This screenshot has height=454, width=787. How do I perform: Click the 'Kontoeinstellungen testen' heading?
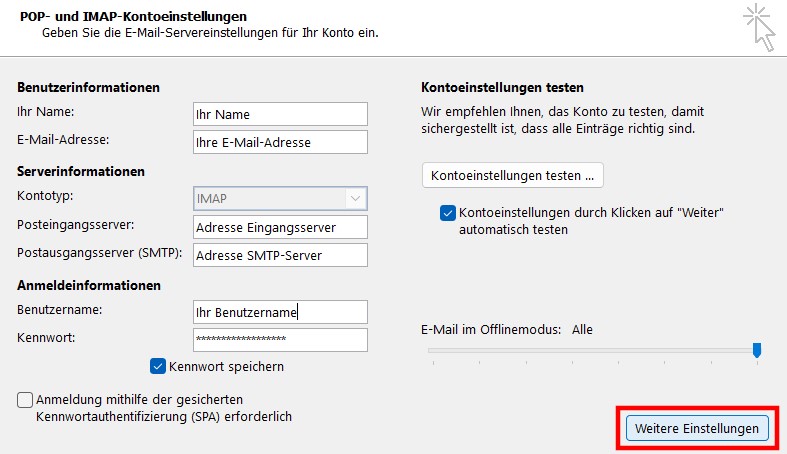pos(502,87)
